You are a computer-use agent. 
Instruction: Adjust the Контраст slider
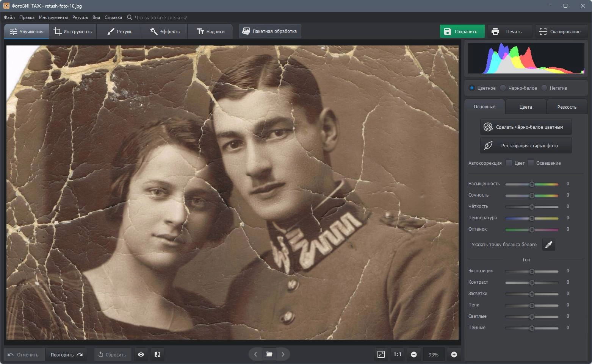pos(532,283)
